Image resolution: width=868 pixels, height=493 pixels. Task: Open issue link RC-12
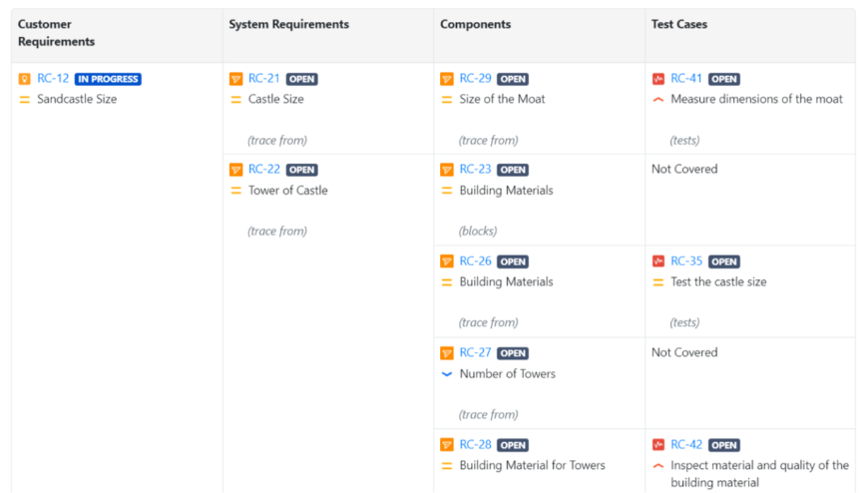[53, 79]
